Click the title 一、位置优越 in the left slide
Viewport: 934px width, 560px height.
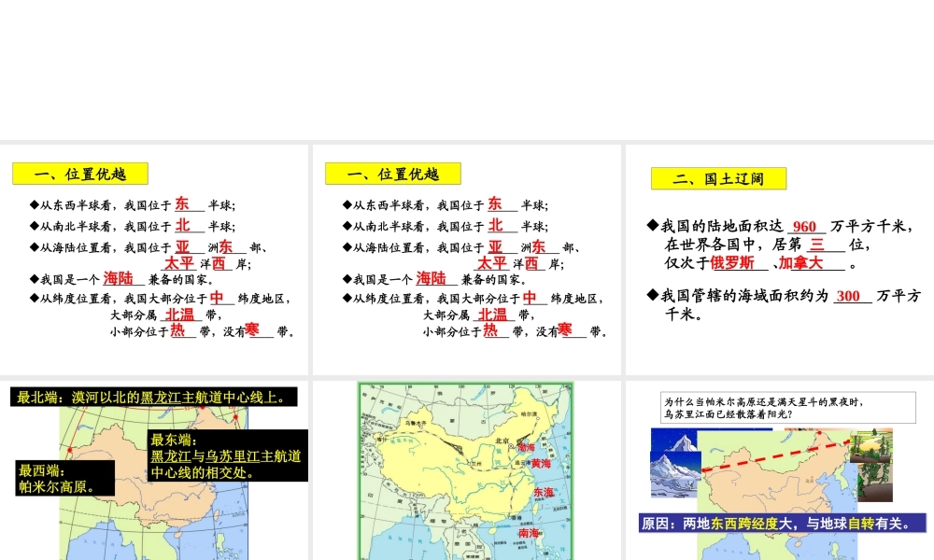(79, 174)
